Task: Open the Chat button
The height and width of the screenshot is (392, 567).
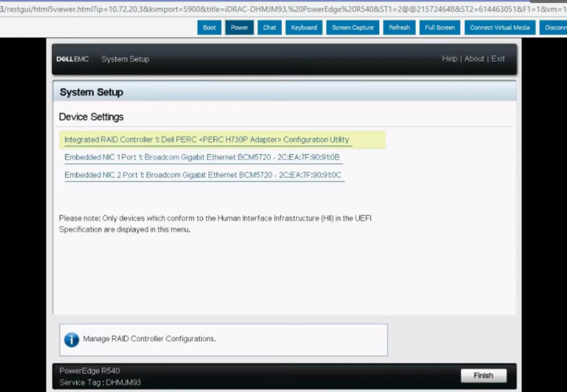Action: coord(270,27)
